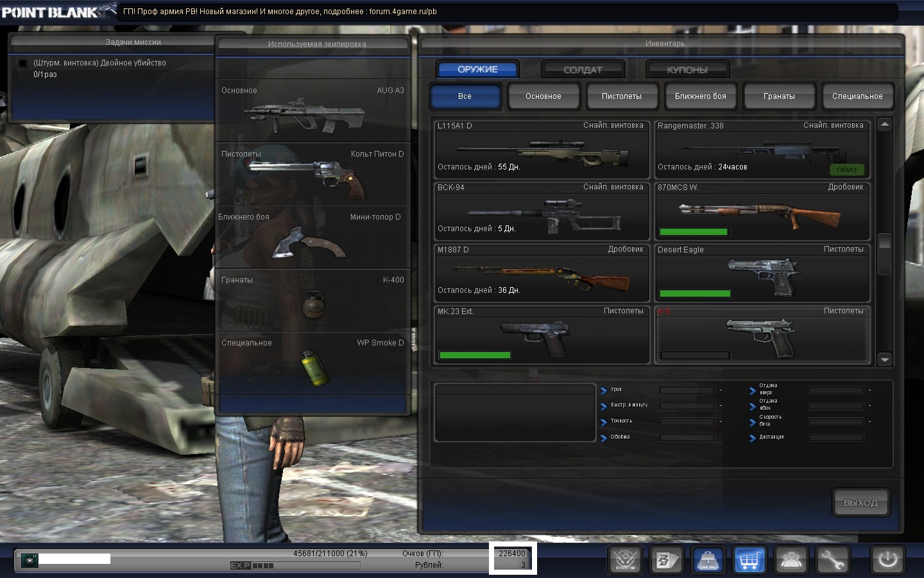The width and height of the screenshot is (924, 578).
Task: Click the Очков (ГП) value 226400
Action: point(512,554)
